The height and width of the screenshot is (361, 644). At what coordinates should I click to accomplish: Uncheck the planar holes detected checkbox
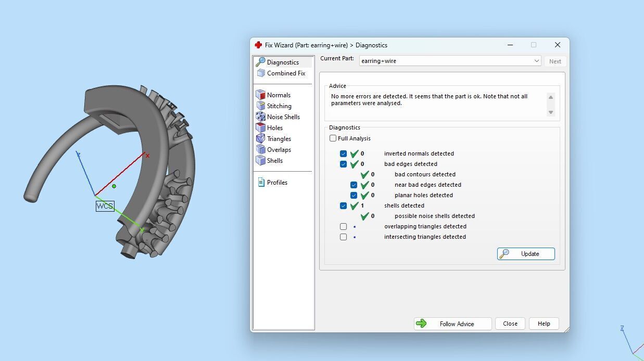[354, 195]
